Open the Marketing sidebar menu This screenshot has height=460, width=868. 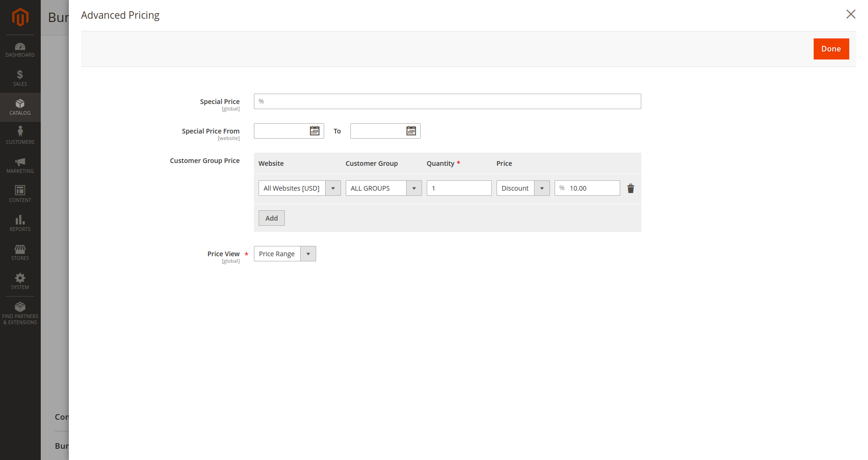click(20, 165)
